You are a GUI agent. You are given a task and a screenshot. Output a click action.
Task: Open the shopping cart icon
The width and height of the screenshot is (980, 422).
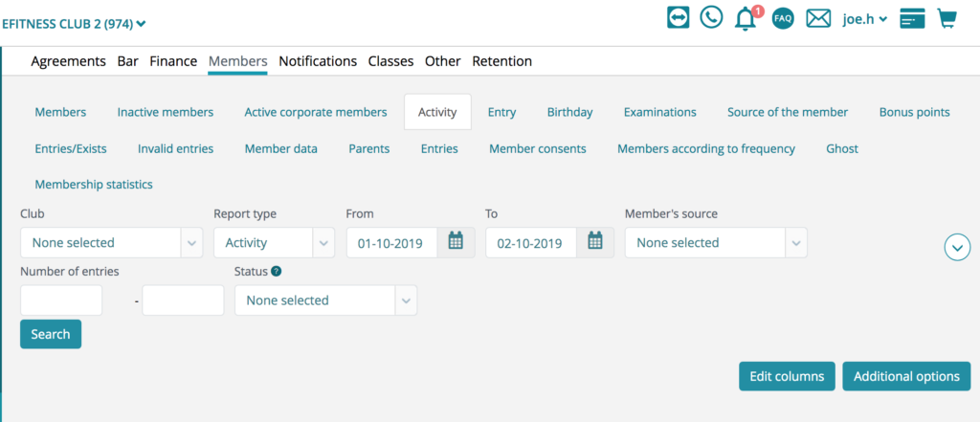[947, 18]
